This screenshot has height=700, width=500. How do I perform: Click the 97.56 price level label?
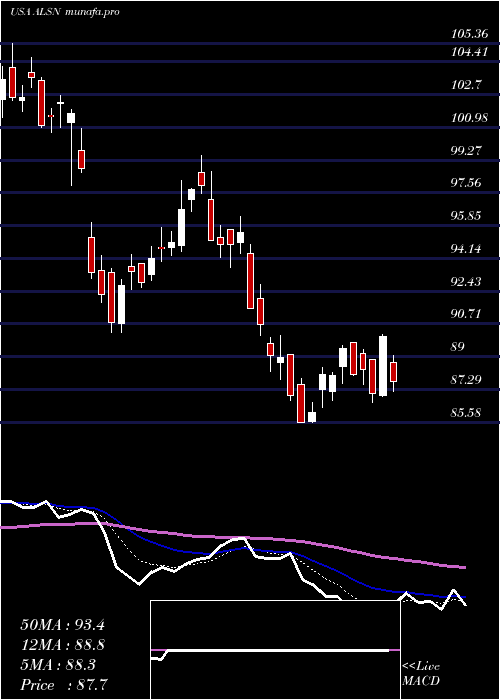coord(466,183)
